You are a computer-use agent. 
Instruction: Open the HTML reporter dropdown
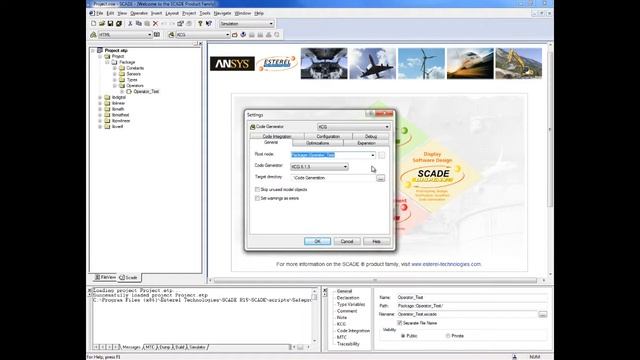[x=149, y=35]
